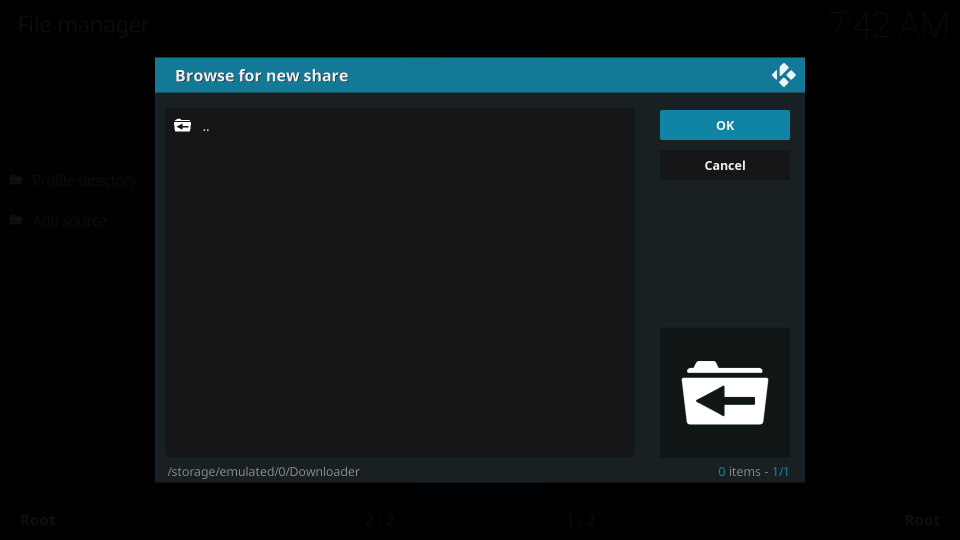Viewport: 960px width, 540px height.
Task: Click the '1 / 2' page indicator
Action: (581, 520)
